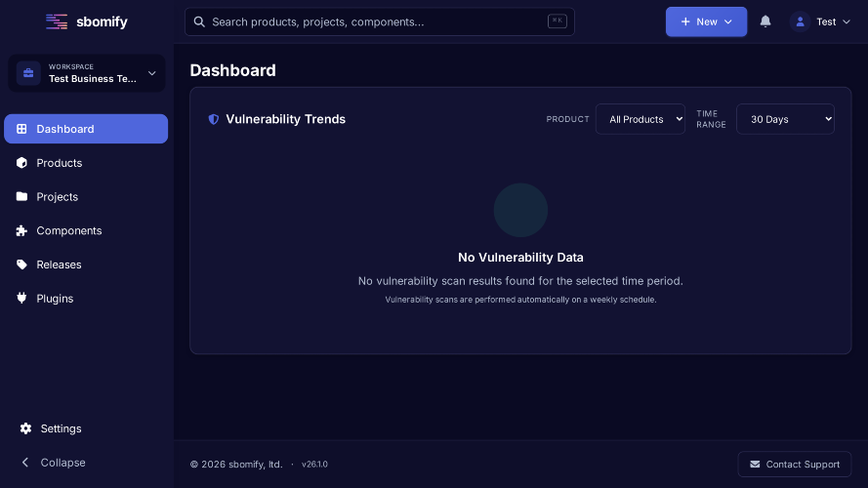
Task: Click the Releases tag icon
Action: point(21,264)
